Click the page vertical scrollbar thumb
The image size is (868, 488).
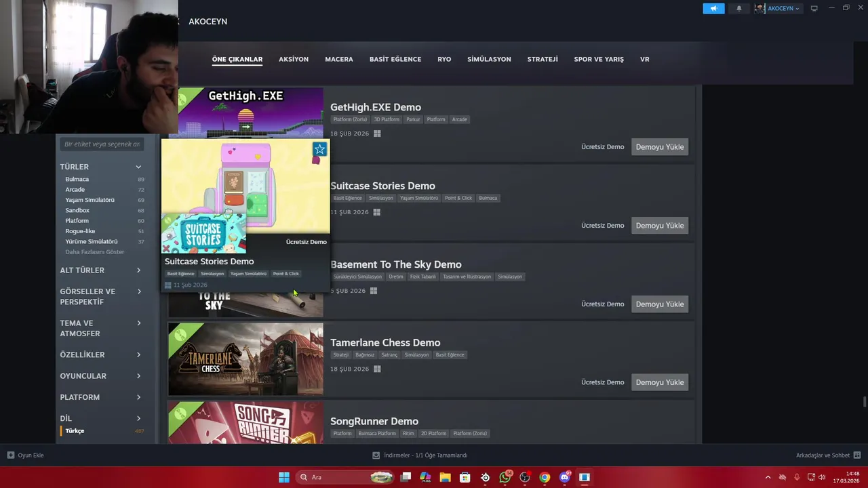[864, 402]
